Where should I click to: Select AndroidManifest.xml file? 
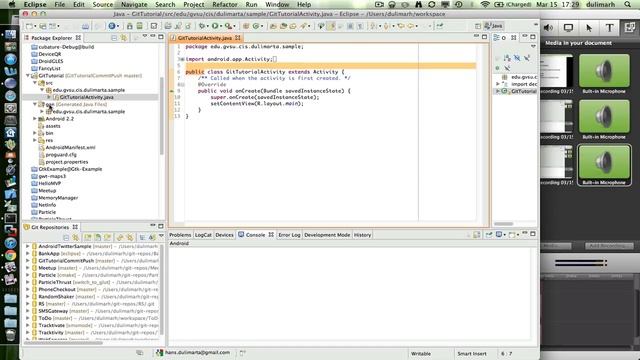point(70,147)
